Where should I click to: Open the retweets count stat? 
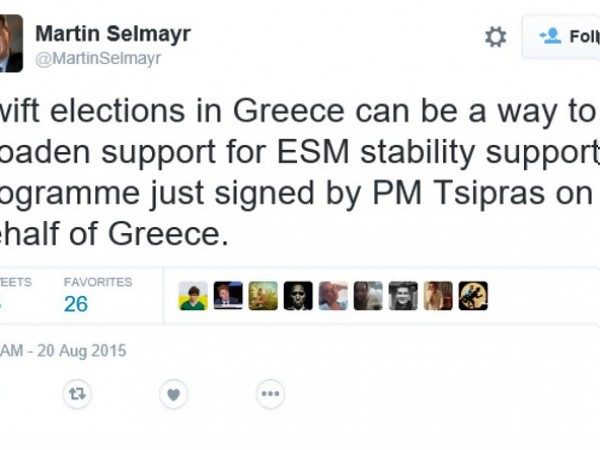pyautogui.click(x=16, y=295)
